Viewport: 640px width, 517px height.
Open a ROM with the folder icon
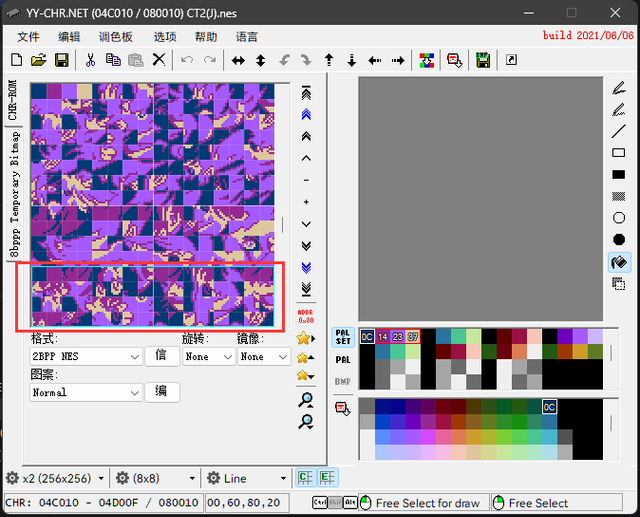pyautogui.click(x=39, y=60)
